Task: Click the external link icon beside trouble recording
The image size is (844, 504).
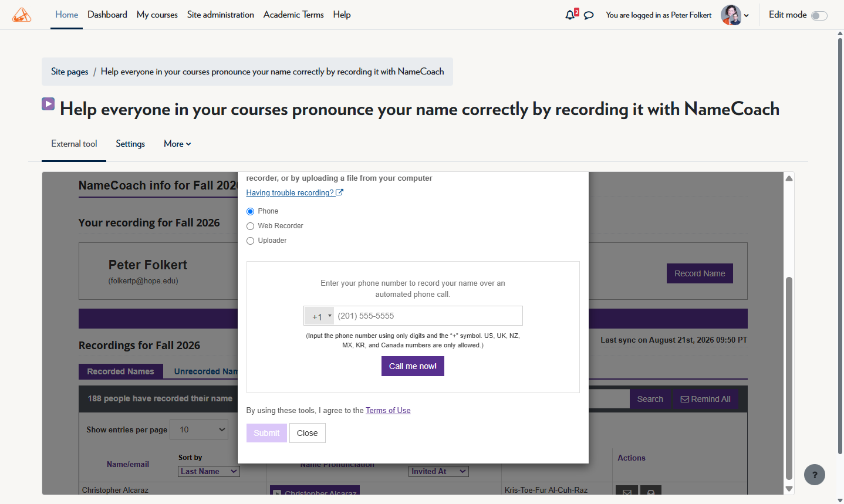Action: 339,192
